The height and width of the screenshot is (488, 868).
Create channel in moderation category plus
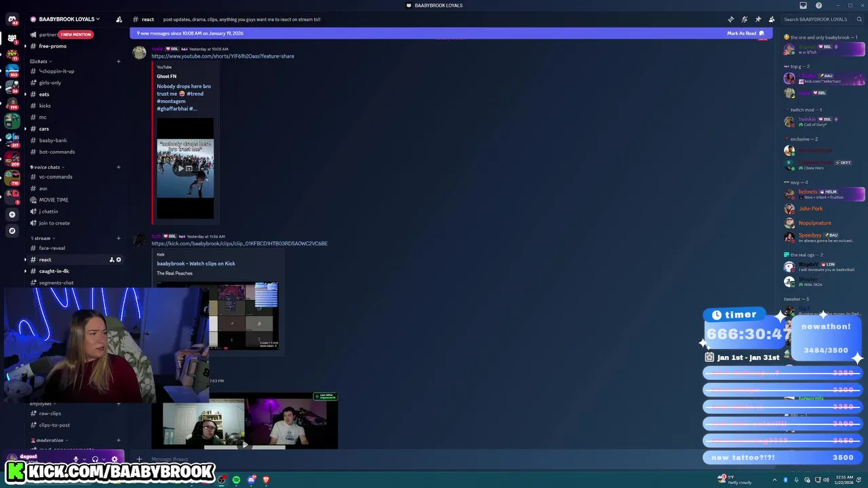(118, 441)
